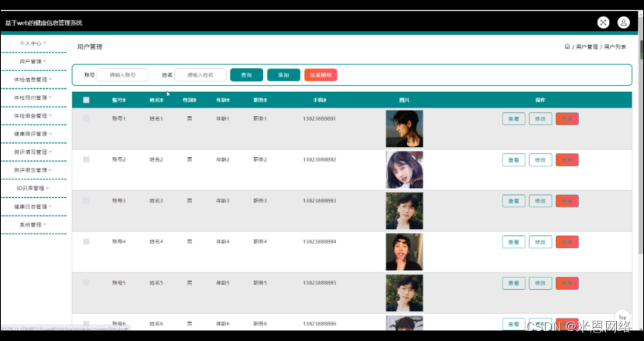Screen dimensions: 644x341
Task: Click the 年龄5 cell
Action: 223,283
